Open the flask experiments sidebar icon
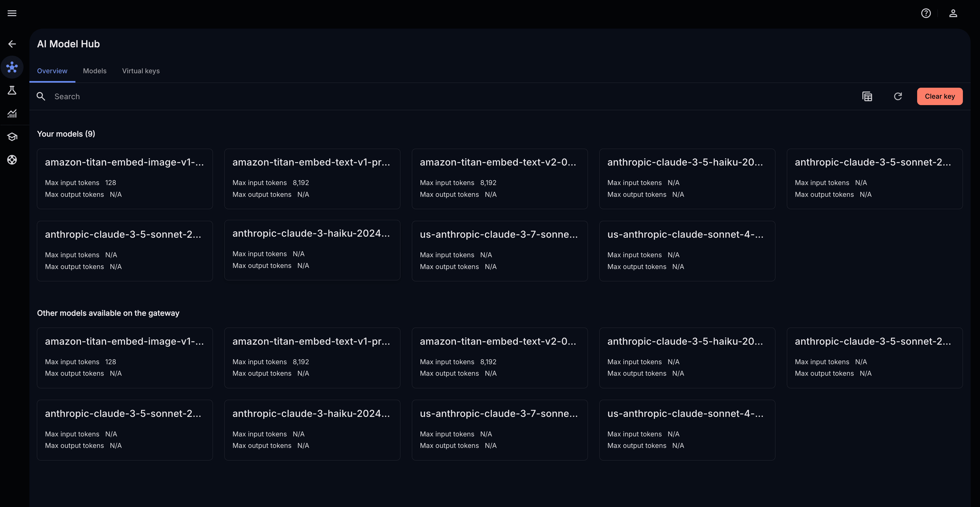Image resolution: width=980 pixels, height=507 pixels. (x=12, y=91)
